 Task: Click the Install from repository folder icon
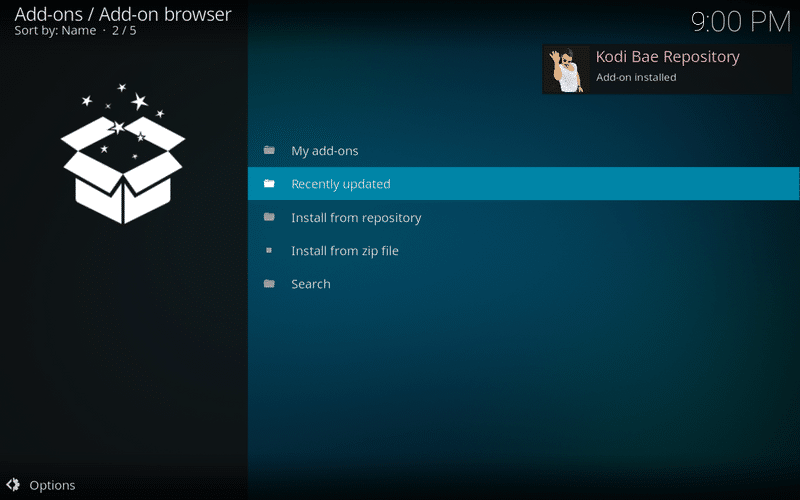point(269,217)
